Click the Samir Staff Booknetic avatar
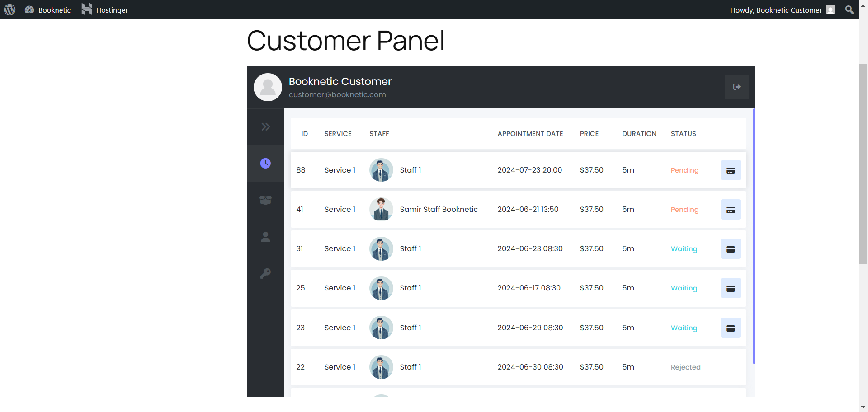Image resolution: width=868 pixels, height=412 pixels. tap(381, 209)
